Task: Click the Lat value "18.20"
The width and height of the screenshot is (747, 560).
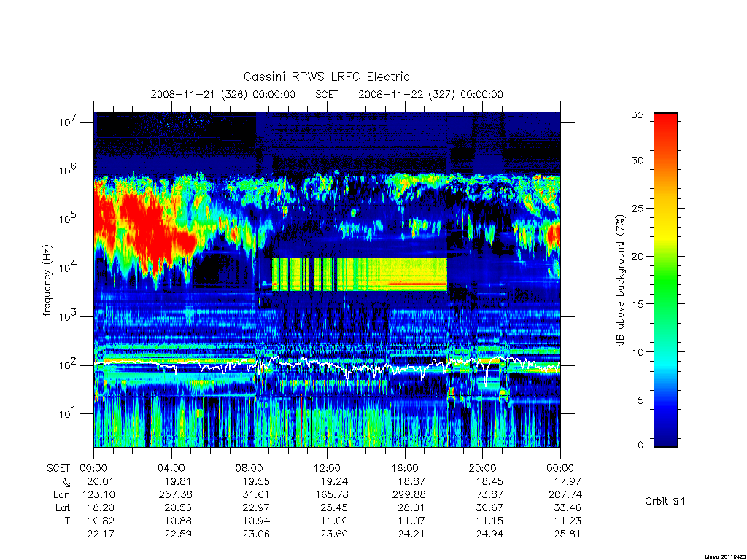Action: click(101, 507)
